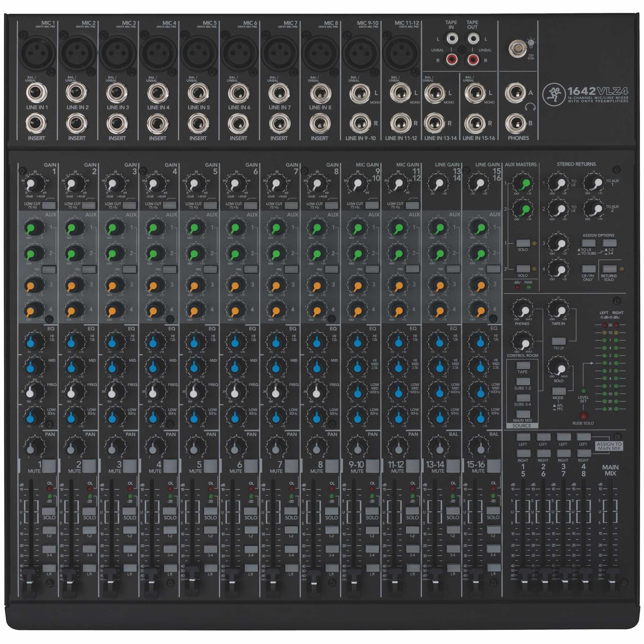Click the Mackie running man logo
Screen dimensions: 644x644
553,94
